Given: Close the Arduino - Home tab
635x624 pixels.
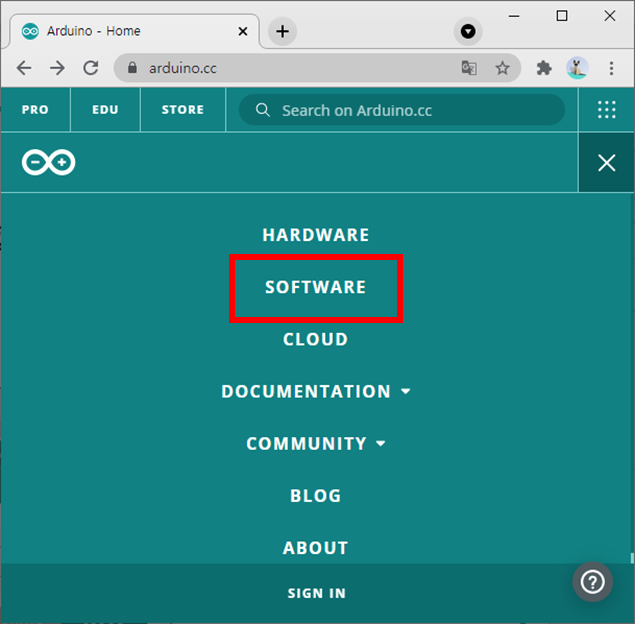Looking at the screenshot, I should click(x=243, y=31).
